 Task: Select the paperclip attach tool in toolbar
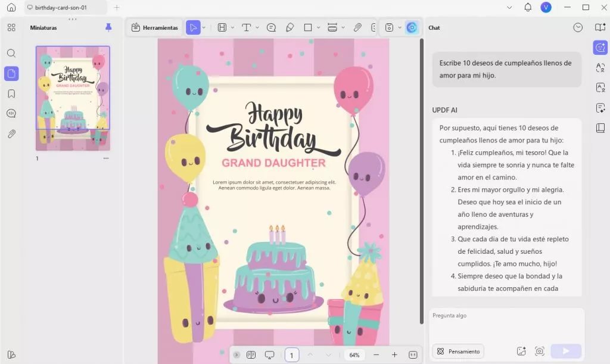point(357,27)
